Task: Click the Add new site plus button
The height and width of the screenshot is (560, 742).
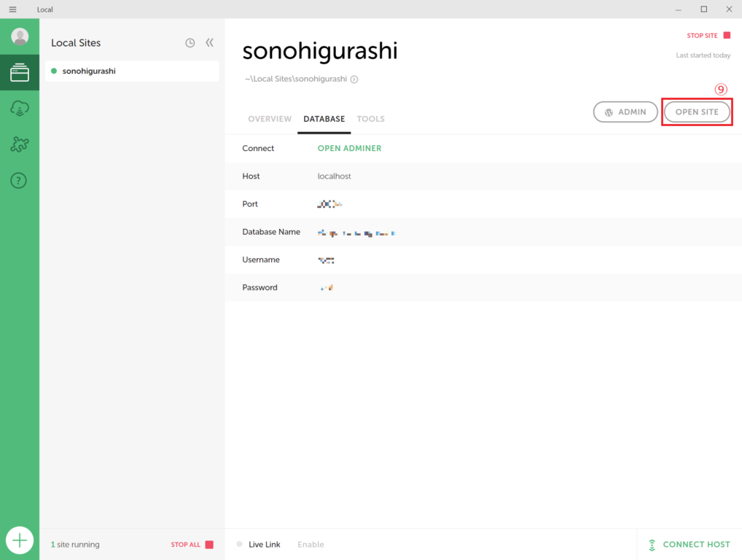Action: point(20,540)
